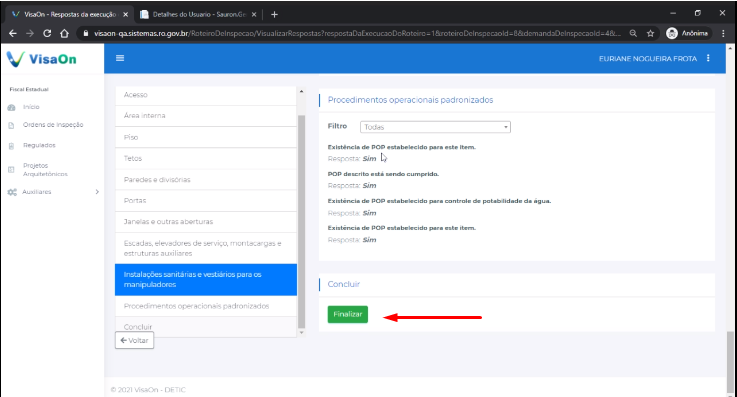Click the site padlock icon
Image resolution: width=737 pixels, height=397 pixels.
point(86,33)
